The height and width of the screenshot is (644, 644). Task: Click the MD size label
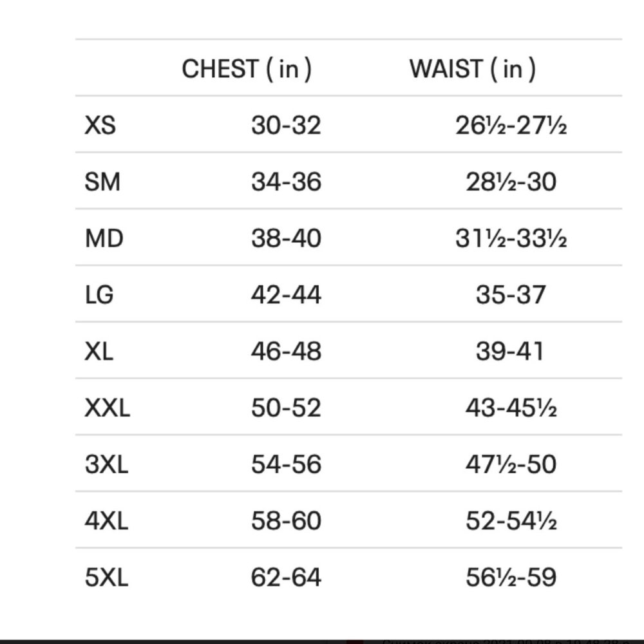(104, 239)
